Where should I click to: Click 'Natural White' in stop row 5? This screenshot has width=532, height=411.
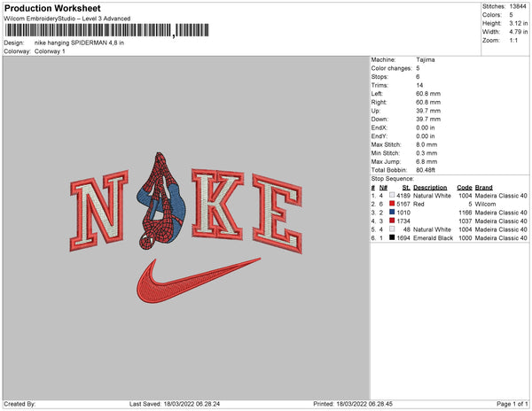(432, 229)
